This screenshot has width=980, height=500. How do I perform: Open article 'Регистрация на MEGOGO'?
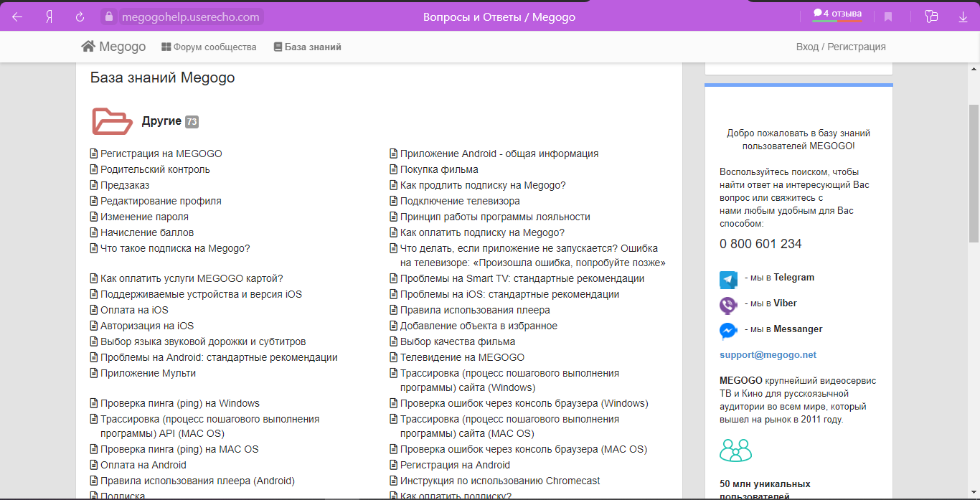[x=161, y=154]
